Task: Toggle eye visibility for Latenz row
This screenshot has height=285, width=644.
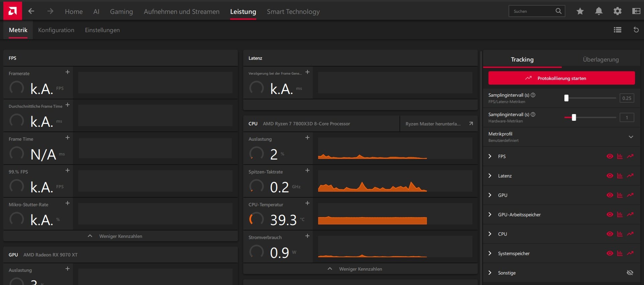Action: [610, 176]
